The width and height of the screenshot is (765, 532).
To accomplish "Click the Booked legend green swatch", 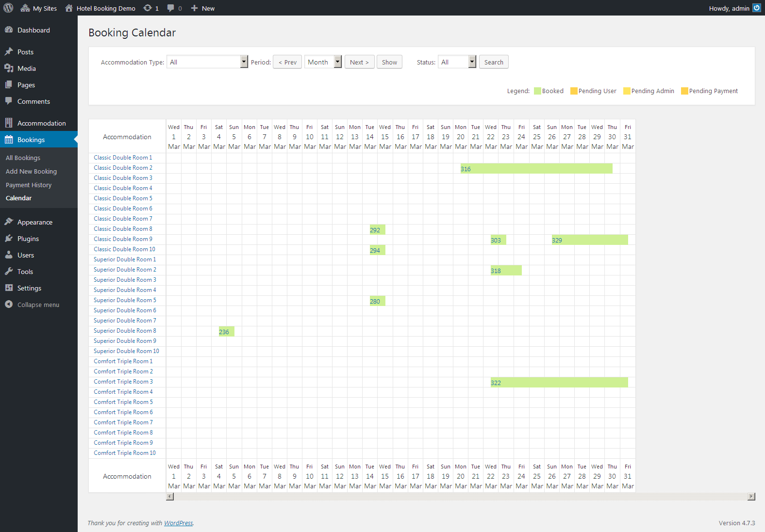I will point(537,91).
